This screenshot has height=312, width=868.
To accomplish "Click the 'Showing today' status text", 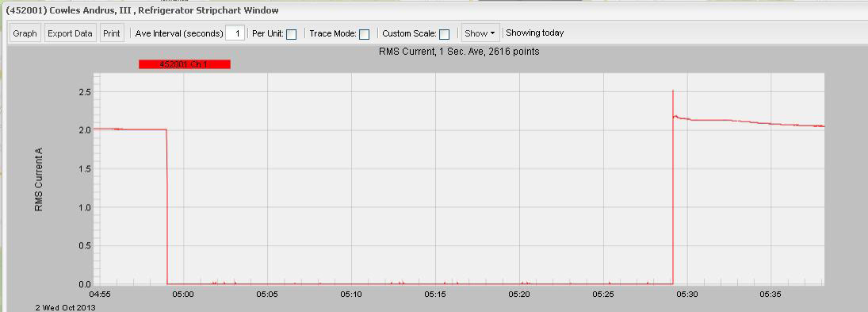I will [535, 33].
